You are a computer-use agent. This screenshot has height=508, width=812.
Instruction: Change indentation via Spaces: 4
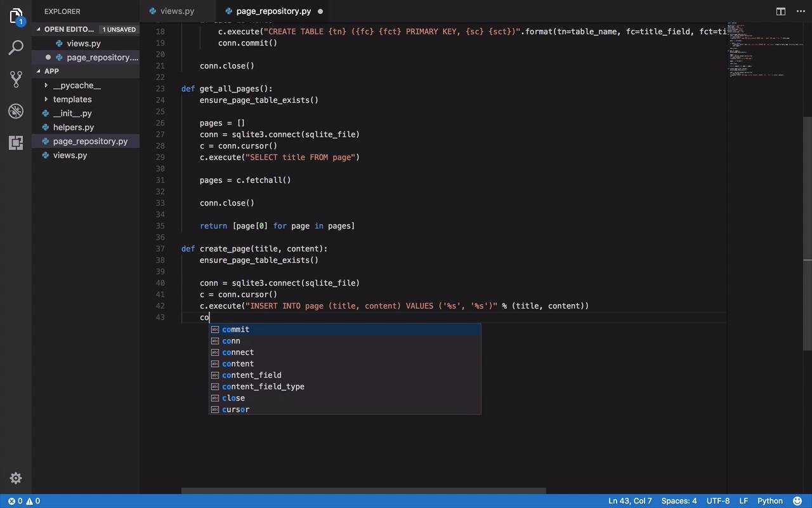coord(679,501)
